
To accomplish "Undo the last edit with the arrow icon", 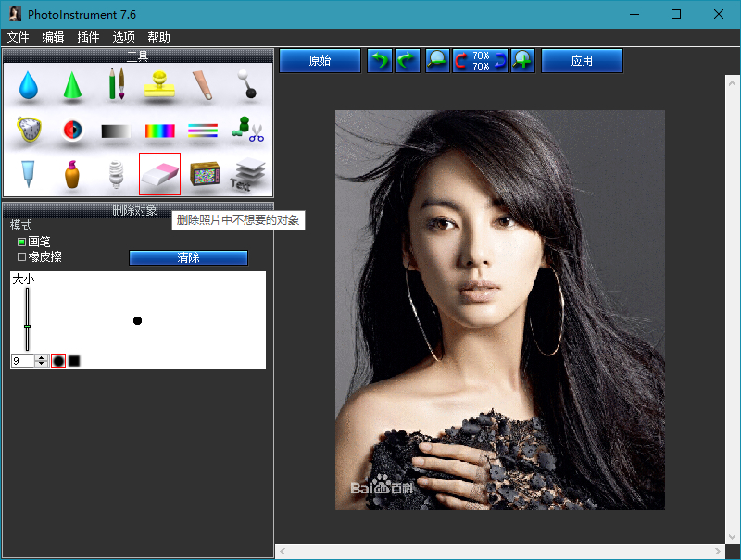I will coord(379,60).
